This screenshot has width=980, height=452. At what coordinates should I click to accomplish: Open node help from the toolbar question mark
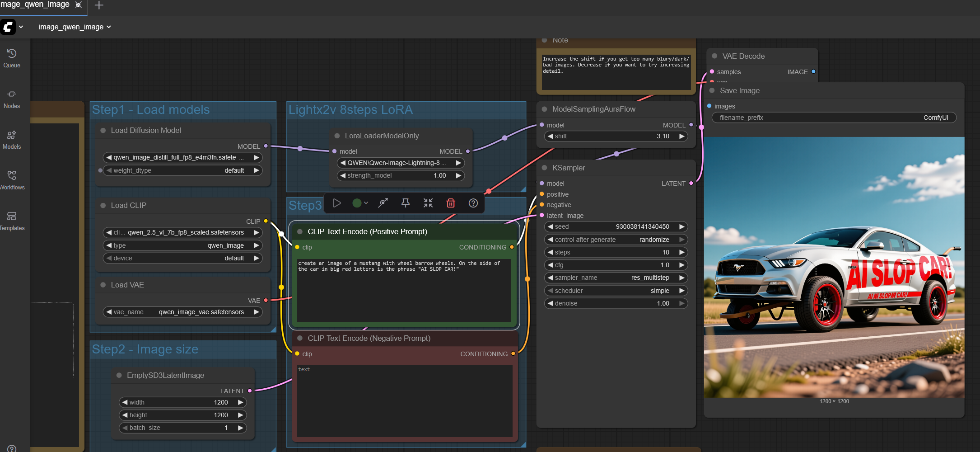click(473, 203)
